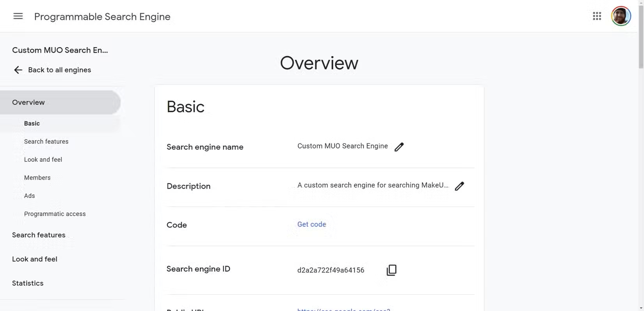
Task: Click the Description field label
Action: coord(189,186)
